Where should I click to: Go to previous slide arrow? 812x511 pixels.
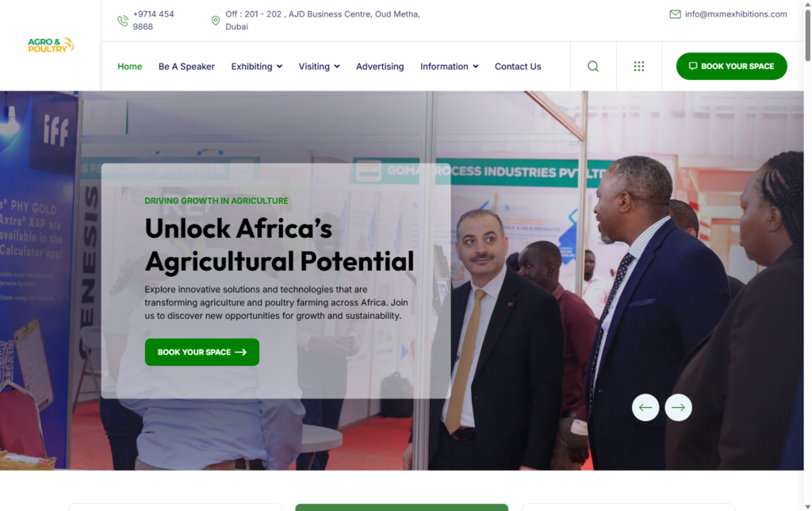click(x=645, y=407)
